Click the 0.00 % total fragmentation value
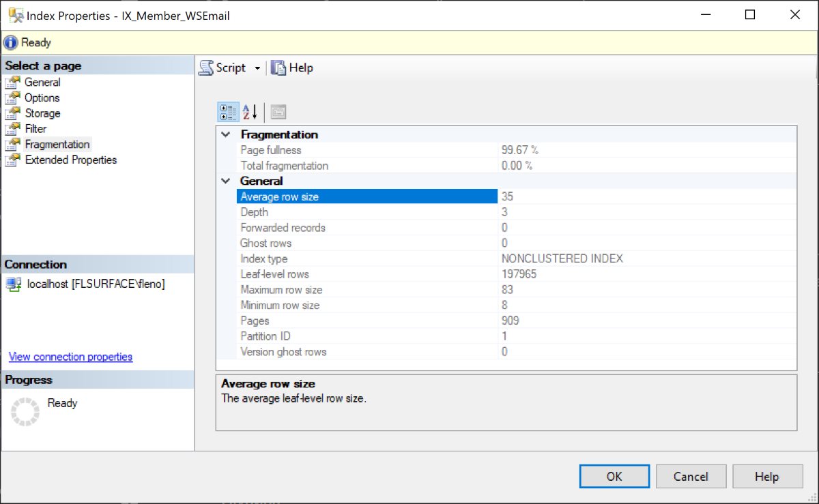 point(517,166)
